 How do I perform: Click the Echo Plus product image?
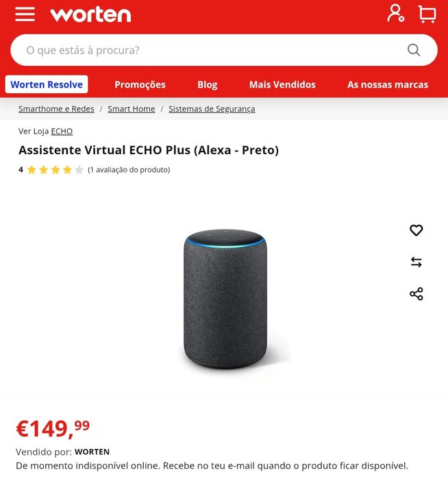(225, 299)
